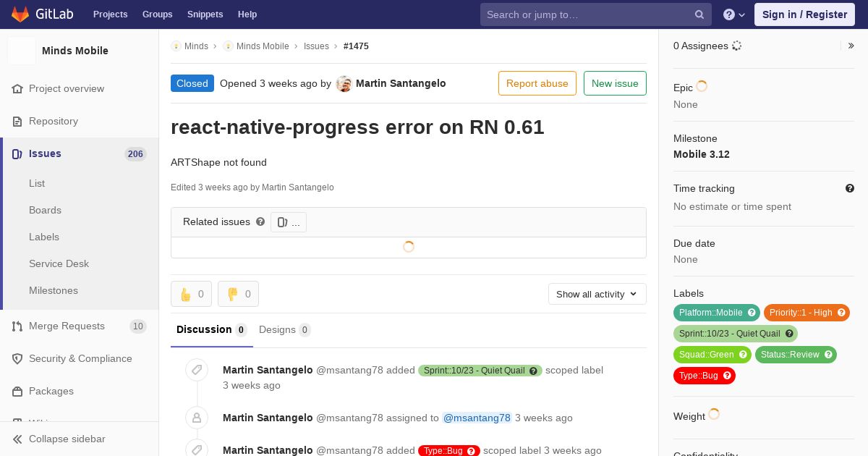Click the Minds breadcrumb link
868x456 pixels.
196,46
